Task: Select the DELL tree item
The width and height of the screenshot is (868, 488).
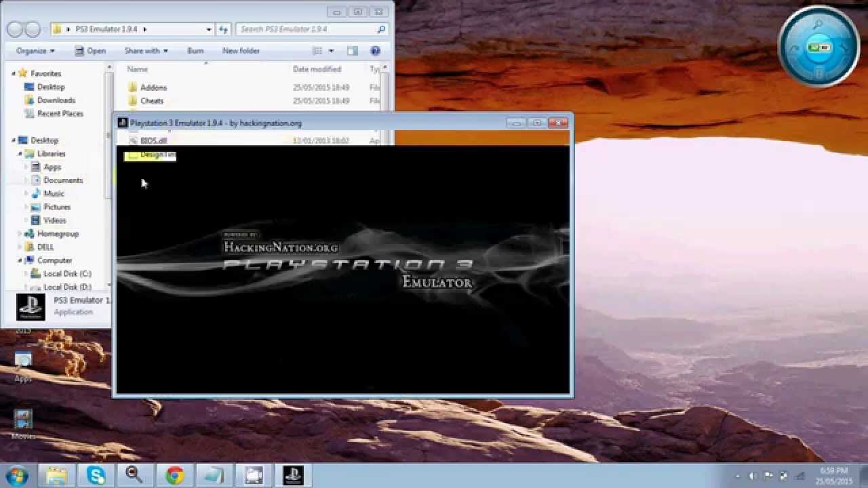Action: click(x=45, y=247)
